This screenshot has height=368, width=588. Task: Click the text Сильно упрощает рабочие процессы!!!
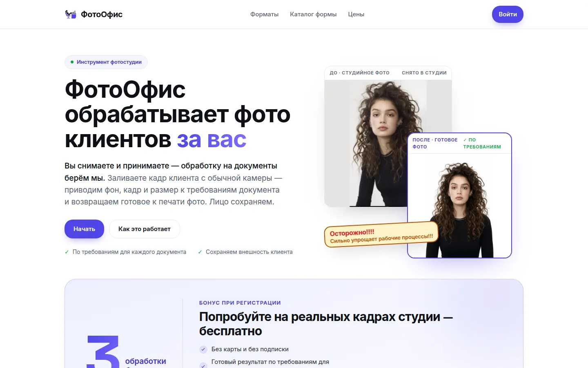click(x=381, y=238)
